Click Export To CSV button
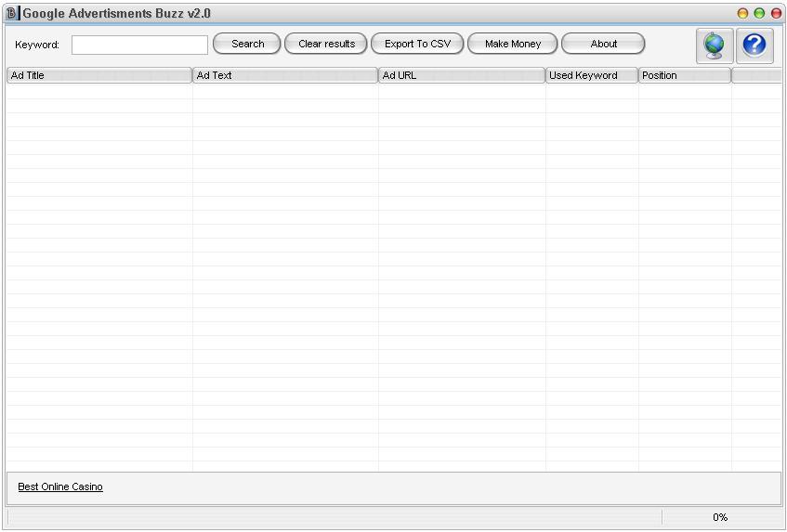 click(417, 44)
